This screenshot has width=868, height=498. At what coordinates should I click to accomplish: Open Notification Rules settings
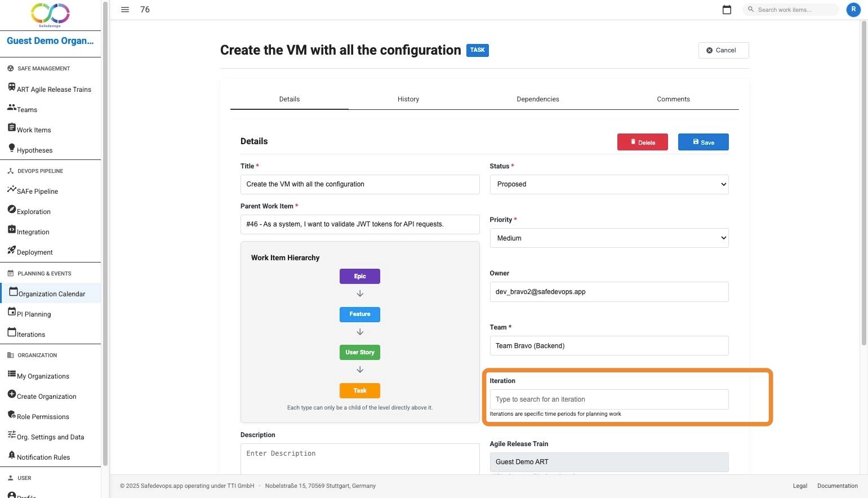43,457
